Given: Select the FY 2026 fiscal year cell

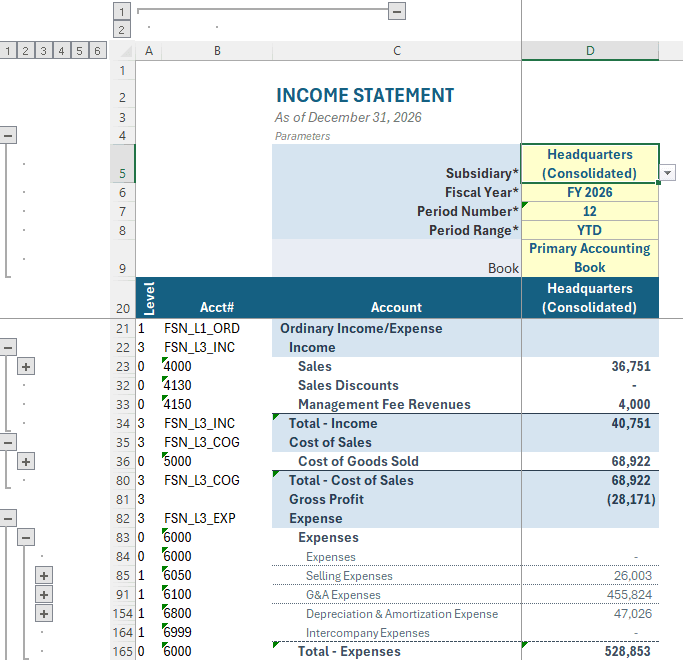Looking at the screenshot, I should 590,192.
